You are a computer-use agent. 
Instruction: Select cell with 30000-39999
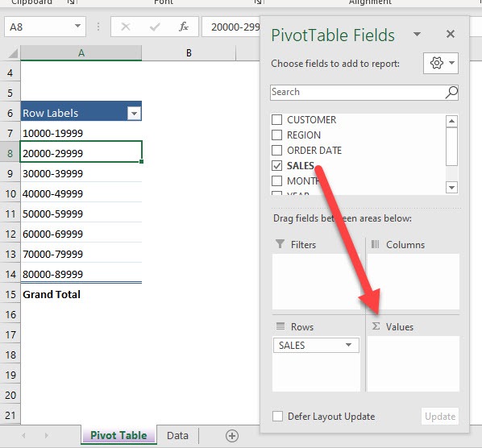click(81, 173)
